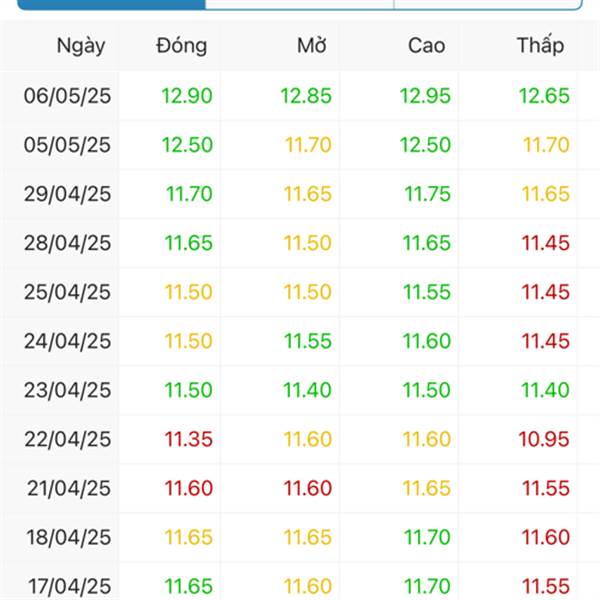Sort by the Ngày column header
600x600 pixels.
[81, 46]
